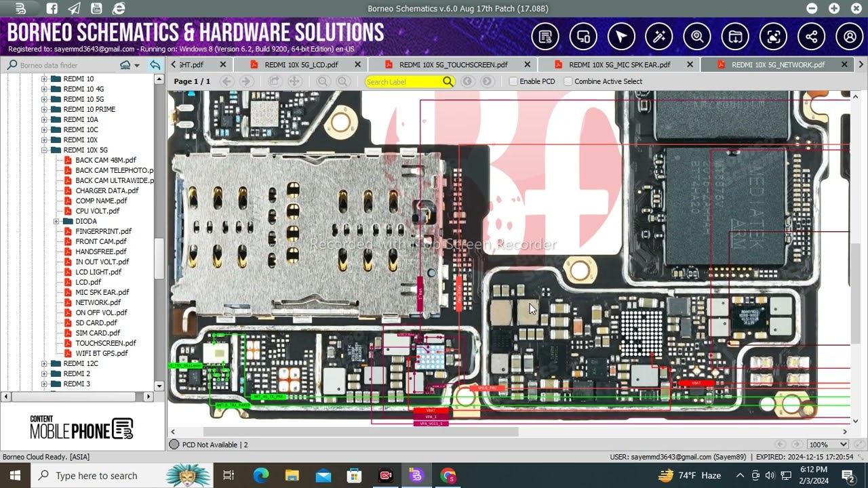Open the YouTube icon in title bar
Image resolution: width=868 pixels, height=488 pixels.
[96, 9]
